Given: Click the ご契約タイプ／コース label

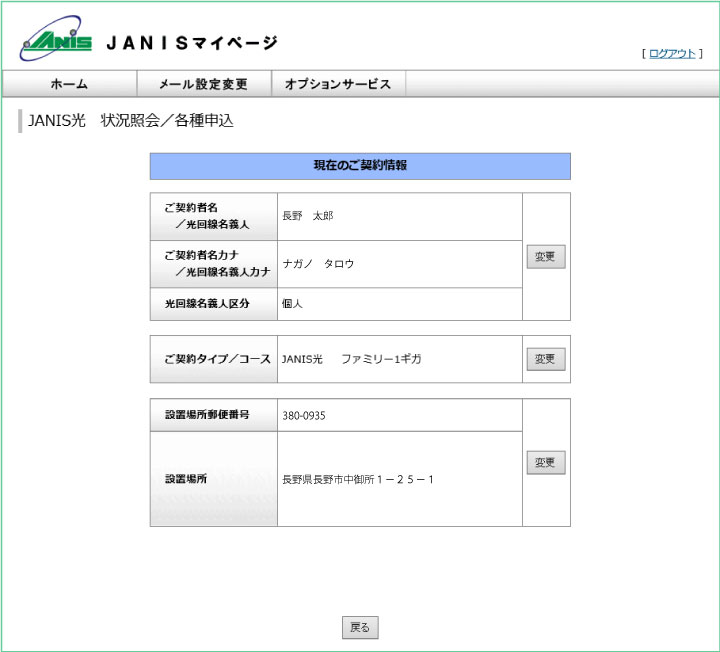Looking at the screenshot, I should click(x=214, y=359).
